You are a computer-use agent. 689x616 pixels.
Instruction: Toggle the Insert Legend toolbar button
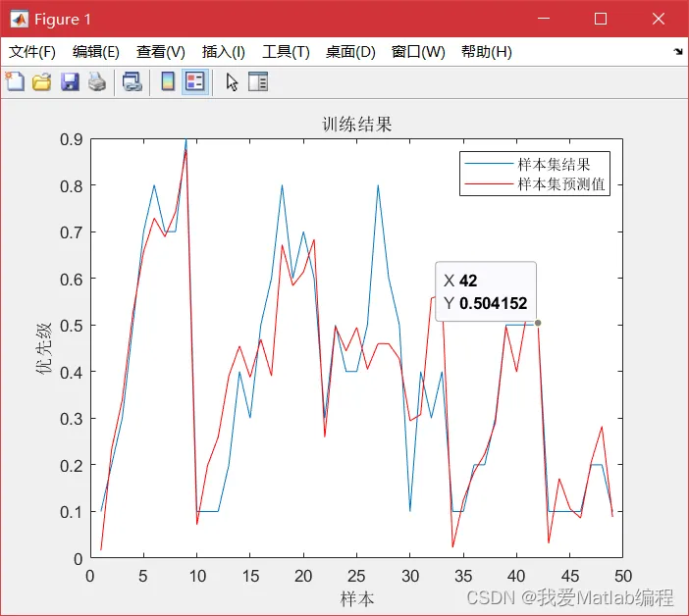pos(195,81)
